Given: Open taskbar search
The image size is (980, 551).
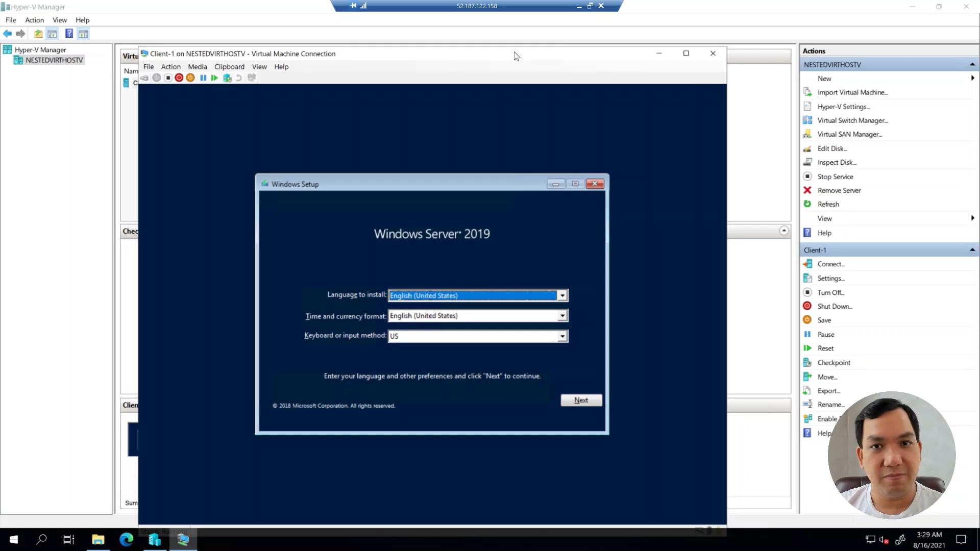Looking at the screenshot, I should (41, 539).
